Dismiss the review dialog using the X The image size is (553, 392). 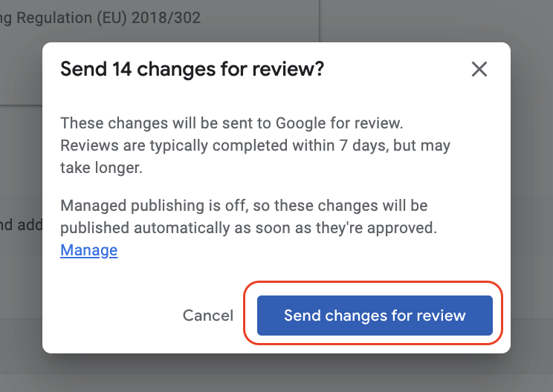coord(479,69)
